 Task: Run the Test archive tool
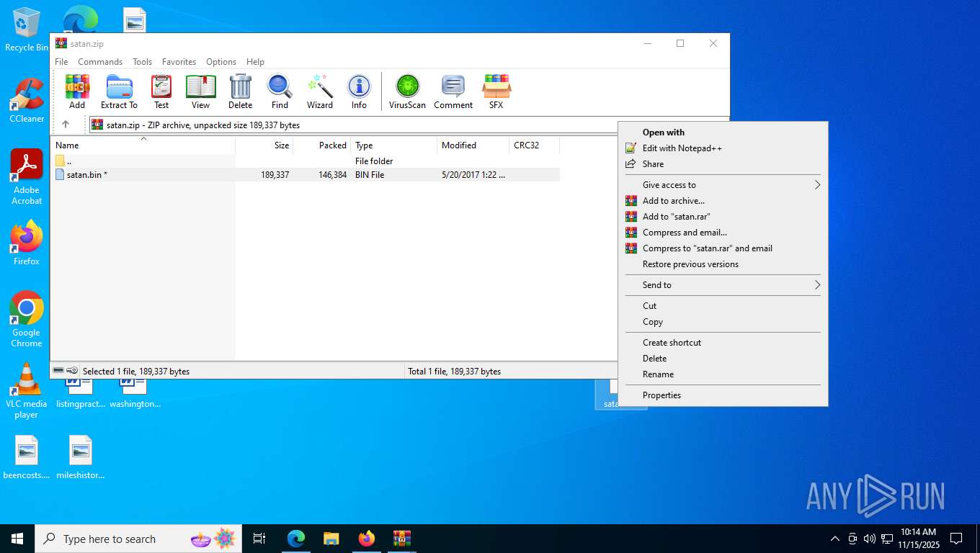(x=161, y=91)
